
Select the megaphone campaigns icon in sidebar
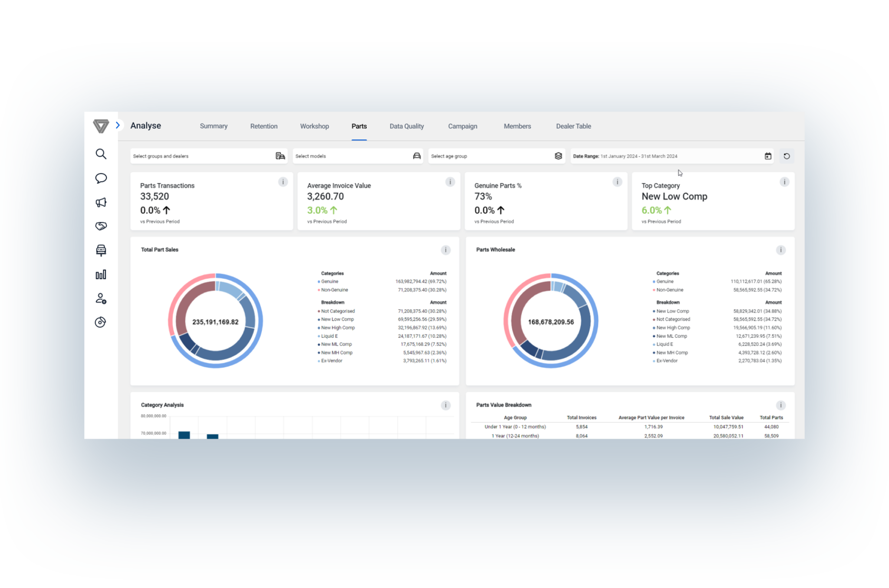[101, 202]
